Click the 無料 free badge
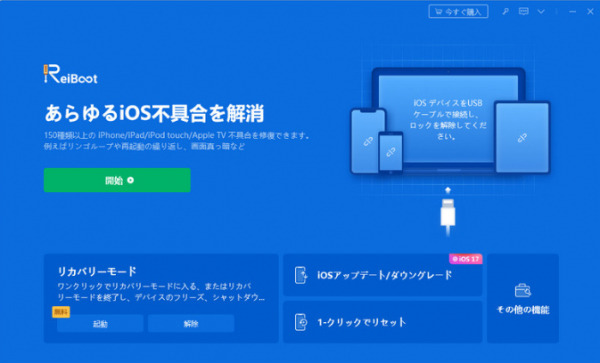Image resolution: width=600 pixels, height=363 pixels. [61, 312]
